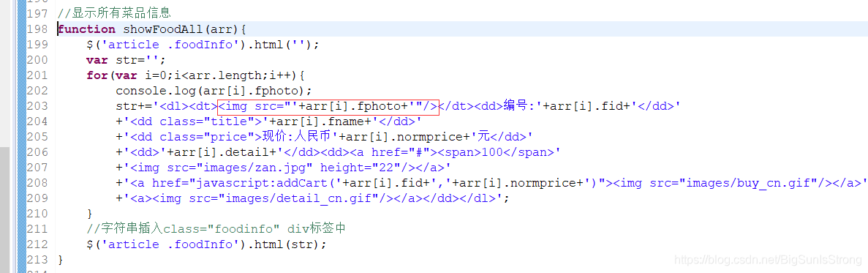The image size is (868, 273).
Task: Select line number 212 in the gutter
Action: [37, 244]
